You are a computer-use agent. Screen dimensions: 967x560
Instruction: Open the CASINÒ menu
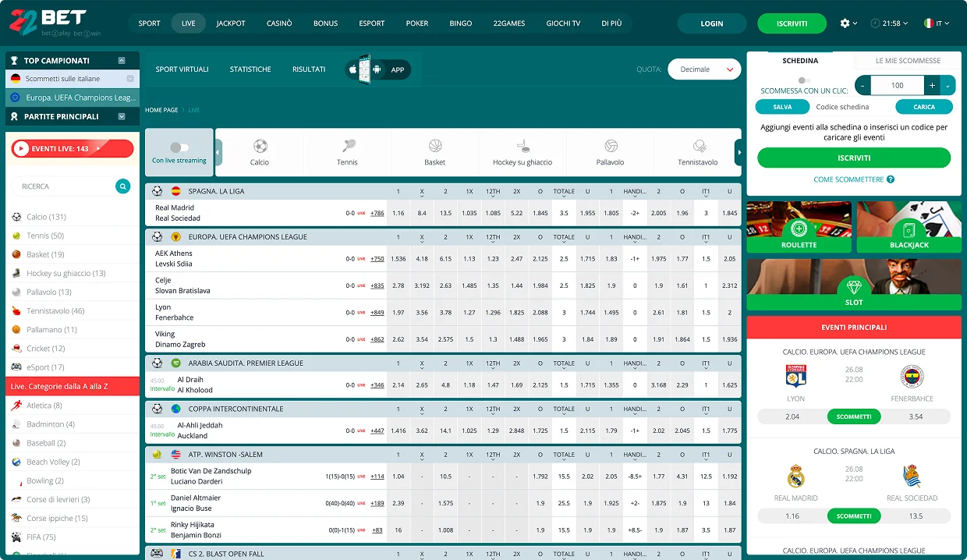(279, 23)
